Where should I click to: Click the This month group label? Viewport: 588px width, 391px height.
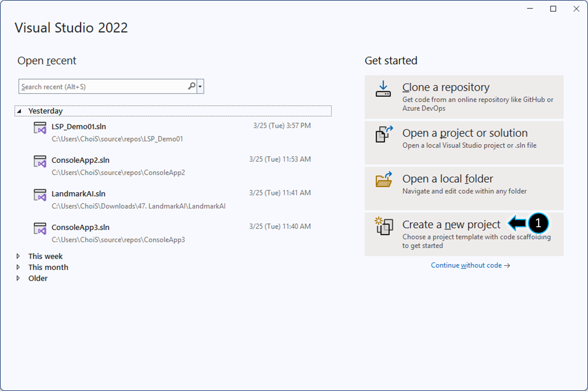(48, 267)
